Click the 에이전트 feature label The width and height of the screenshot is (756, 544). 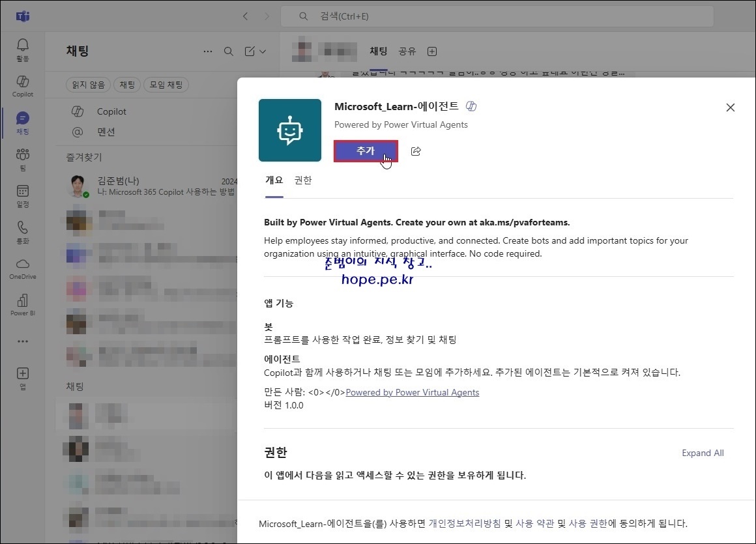tap(282, 359)
